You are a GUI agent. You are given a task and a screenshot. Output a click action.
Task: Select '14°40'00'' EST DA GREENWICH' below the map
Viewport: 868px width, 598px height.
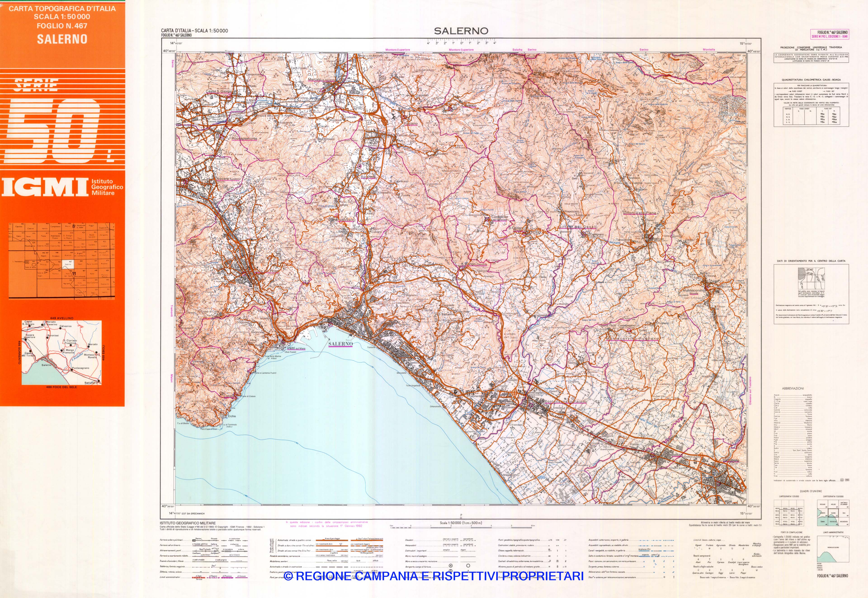186,514
